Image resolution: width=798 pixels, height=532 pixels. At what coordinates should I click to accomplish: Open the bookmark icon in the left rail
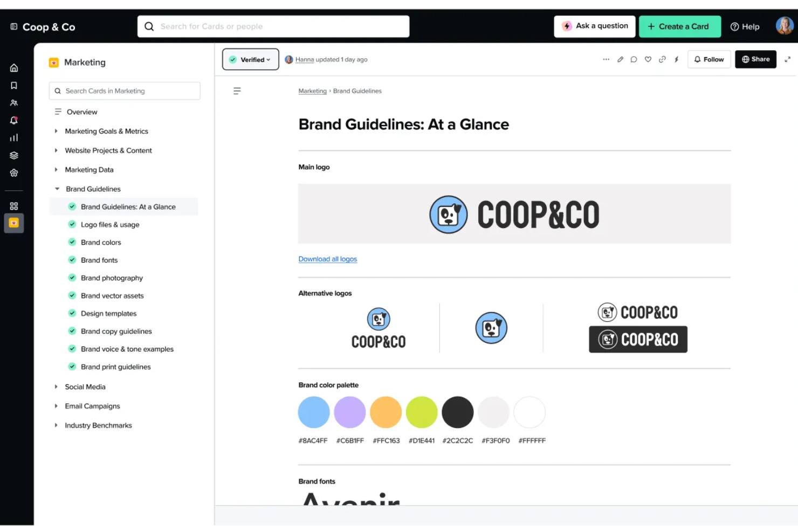point(14,85)
